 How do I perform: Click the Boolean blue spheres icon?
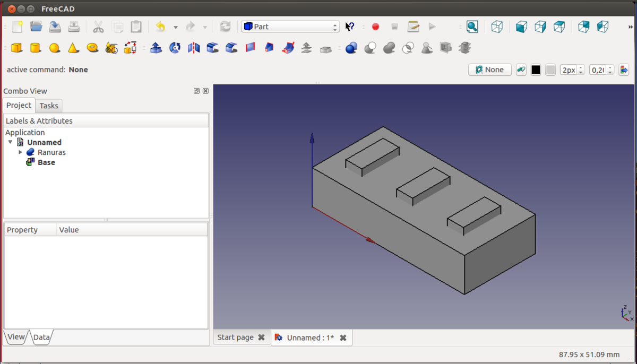(351, 48)
